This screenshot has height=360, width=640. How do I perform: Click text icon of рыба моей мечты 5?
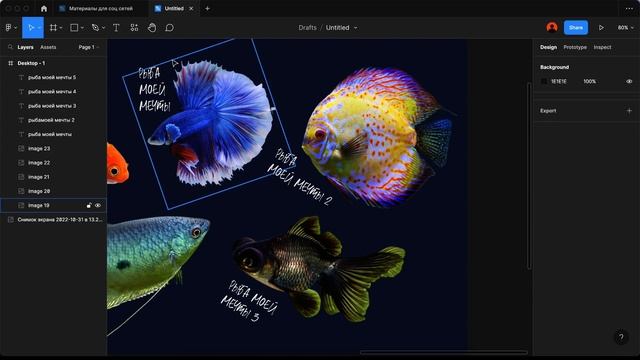click(21, 77)
